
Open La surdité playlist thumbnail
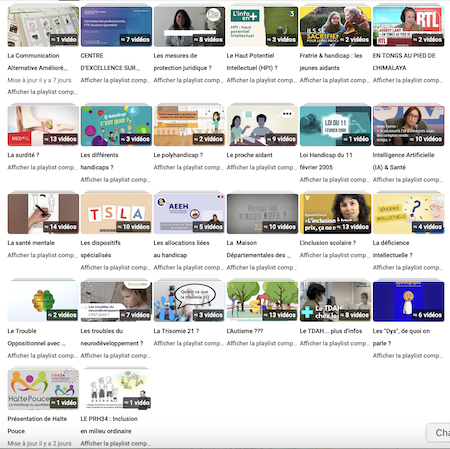(43, 126)
